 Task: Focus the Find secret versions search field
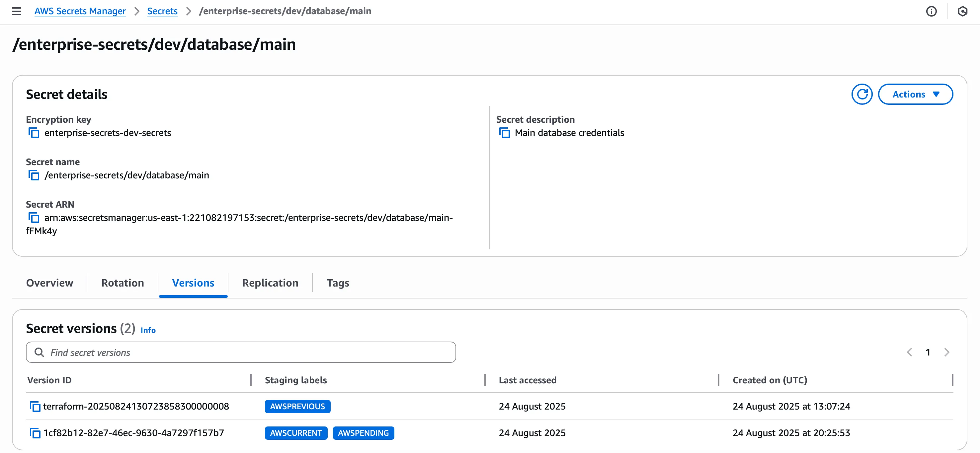pos(241,352)
